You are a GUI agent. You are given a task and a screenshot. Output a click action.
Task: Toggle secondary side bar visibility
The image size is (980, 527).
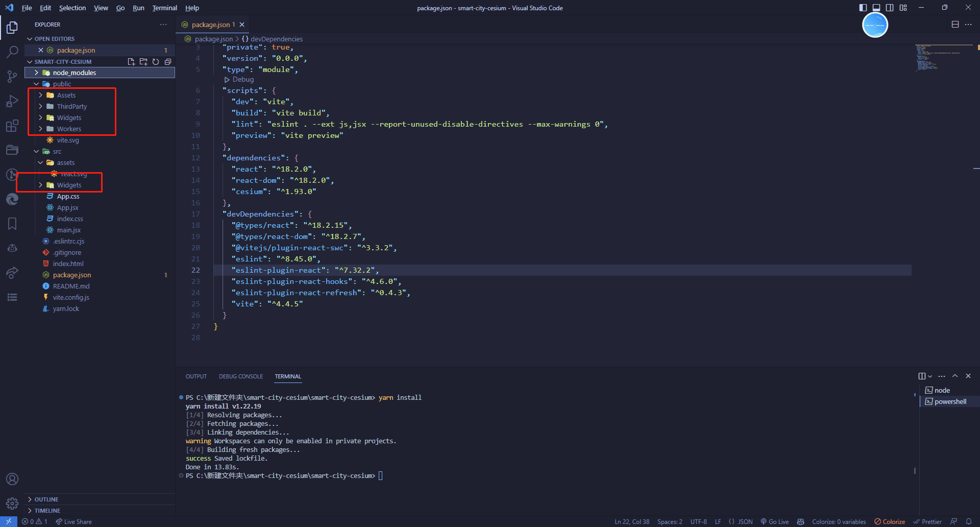pos(890,8)
